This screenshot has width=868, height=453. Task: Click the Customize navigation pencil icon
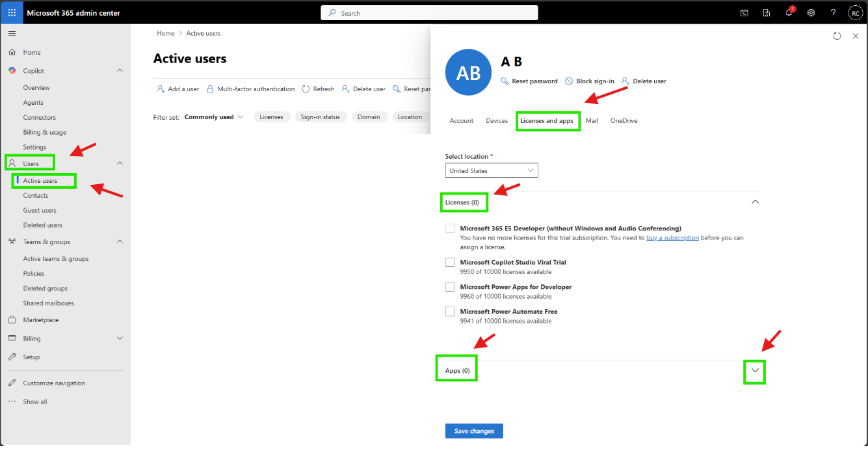12,383
